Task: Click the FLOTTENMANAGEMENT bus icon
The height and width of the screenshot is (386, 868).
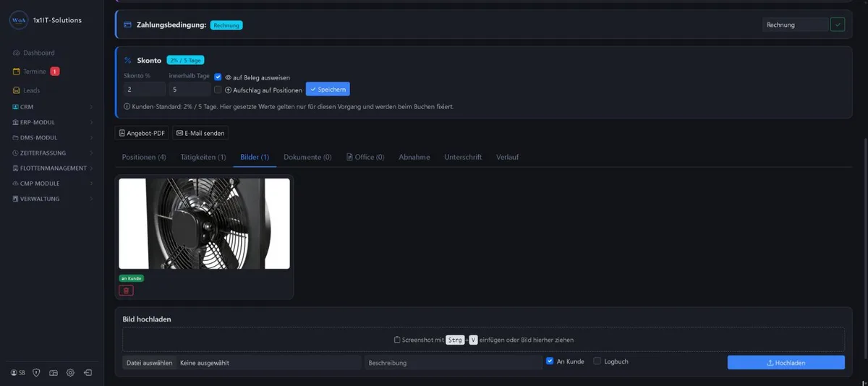Action: coord(15,168)
